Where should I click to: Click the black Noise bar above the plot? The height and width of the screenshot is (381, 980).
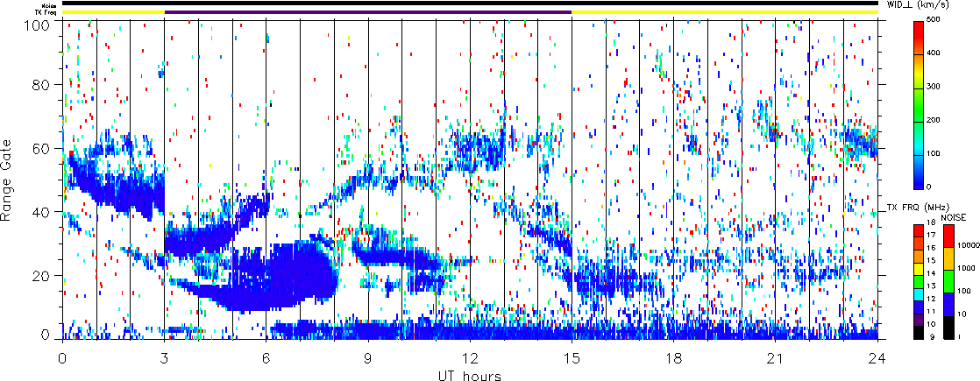(470, 4)
